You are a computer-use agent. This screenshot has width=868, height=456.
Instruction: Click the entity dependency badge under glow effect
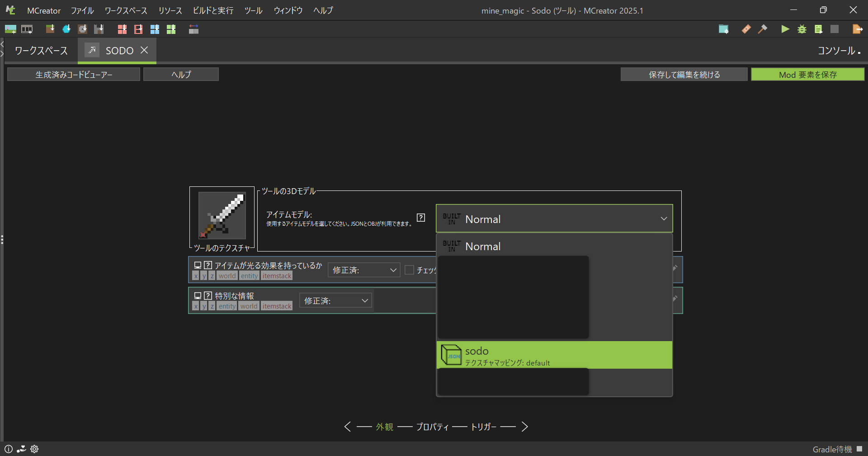(x=249, y=275)
